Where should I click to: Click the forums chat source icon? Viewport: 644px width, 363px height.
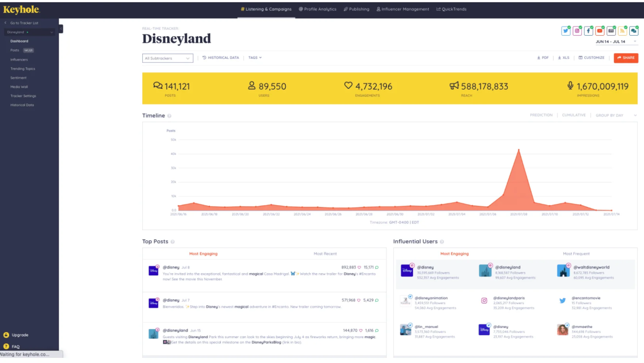[x=633, y=31]
